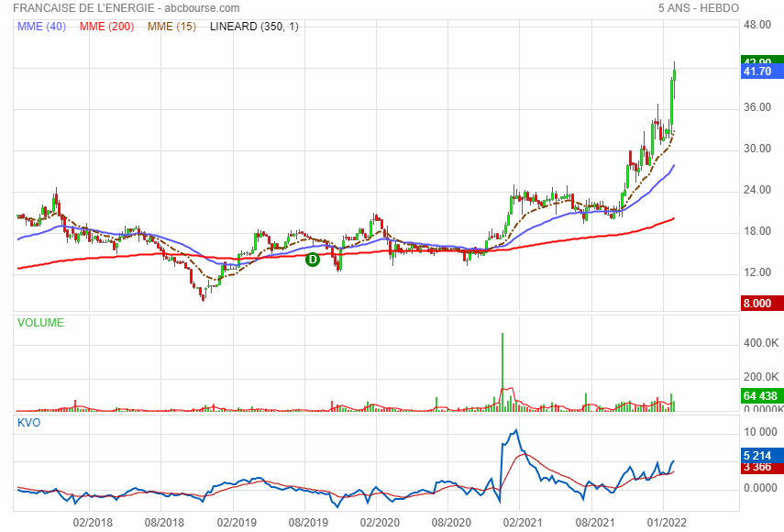784x532 pixels.
Task: Click the 02/2018 date axis label
Action: 93,523
